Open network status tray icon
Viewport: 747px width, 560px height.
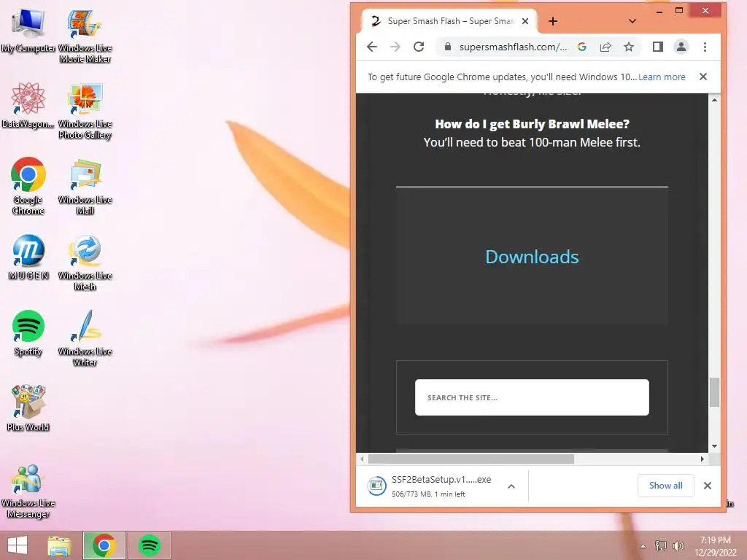(661, 546)
